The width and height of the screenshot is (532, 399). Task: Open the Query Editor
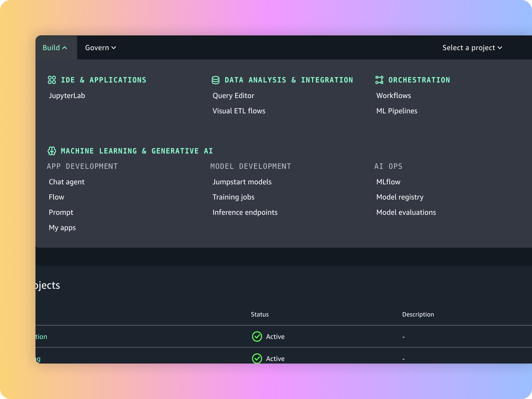pos(233,96)
